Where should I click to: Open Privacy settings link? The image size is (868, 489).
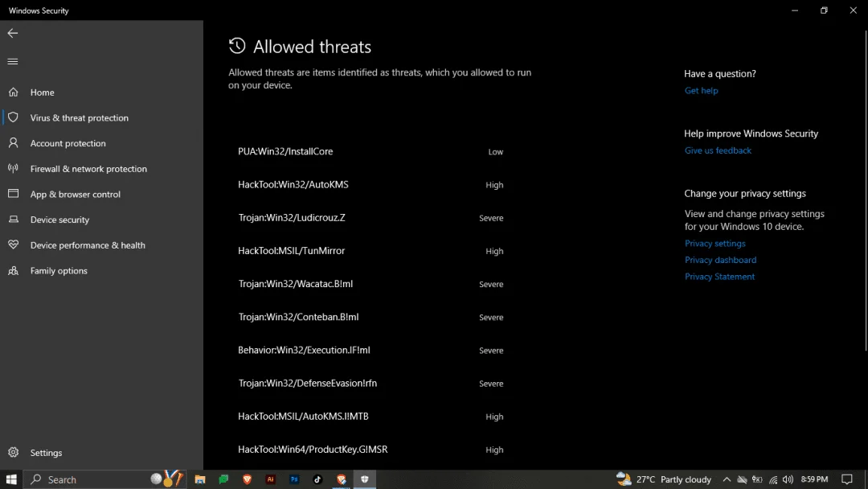714,243
